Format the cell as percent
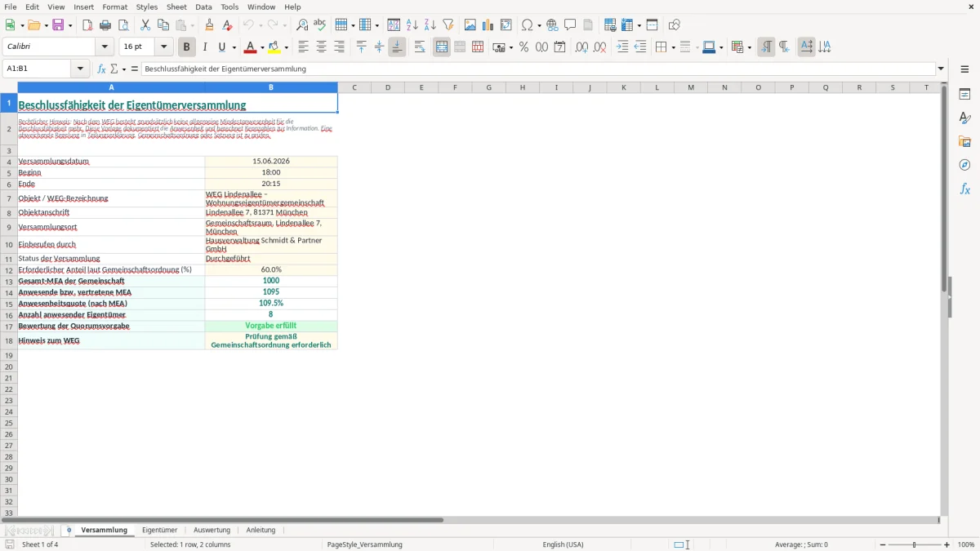This screenshot has width=980, height=551. [x=523, y=47]
